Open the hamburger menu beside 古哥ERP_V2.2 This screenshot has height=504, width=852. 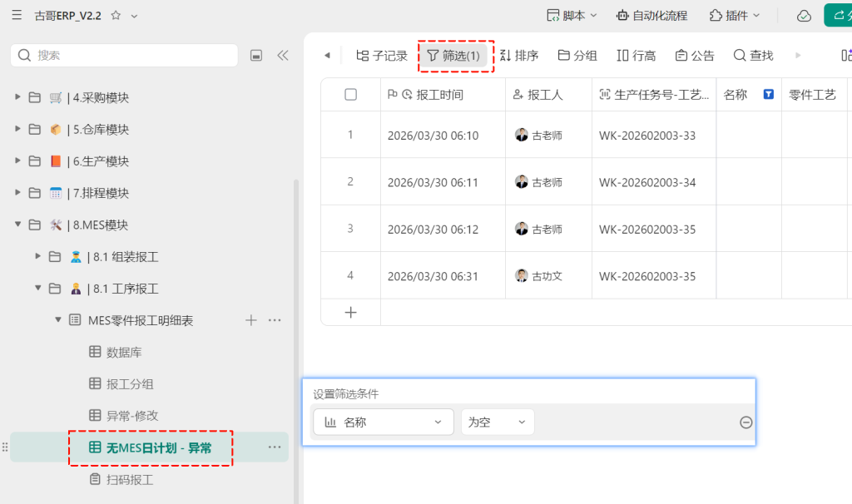click(17, 15)
